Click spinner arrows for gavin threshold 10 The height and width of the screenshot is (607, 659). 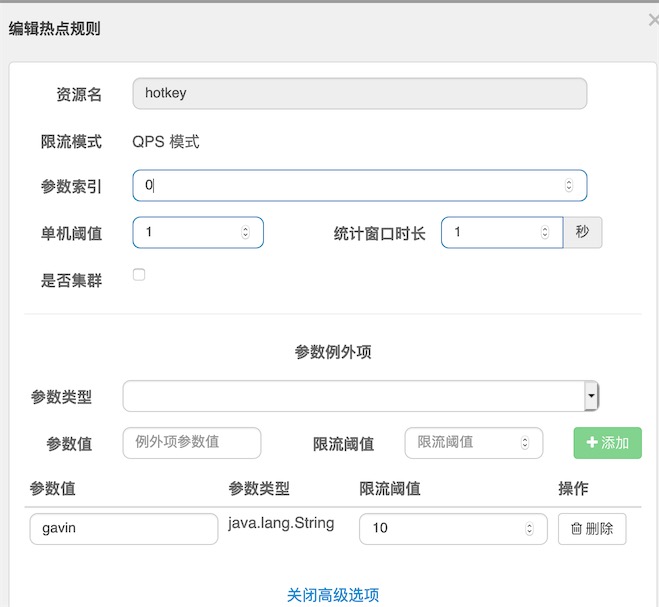click(529, 528)
